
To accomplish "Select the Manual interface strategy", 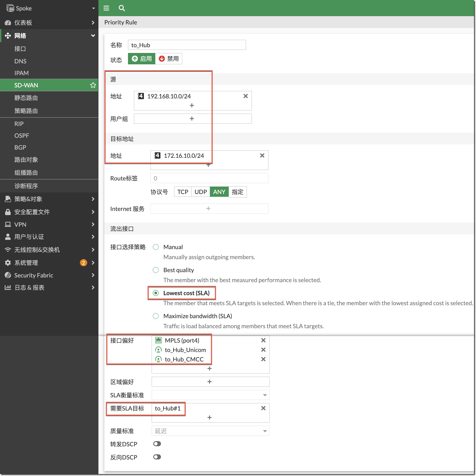I will point(156,247).
